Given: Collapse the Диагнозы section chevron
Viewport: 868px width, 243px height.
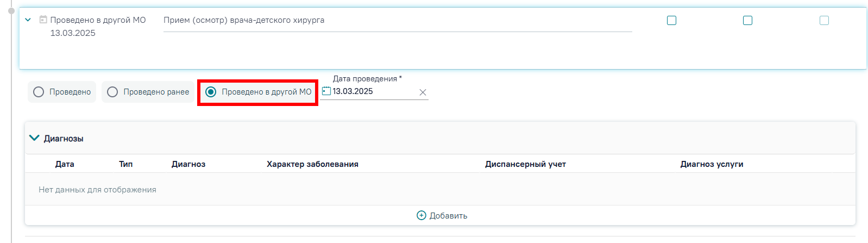Looking at the screenshot, I should point(34,138).
